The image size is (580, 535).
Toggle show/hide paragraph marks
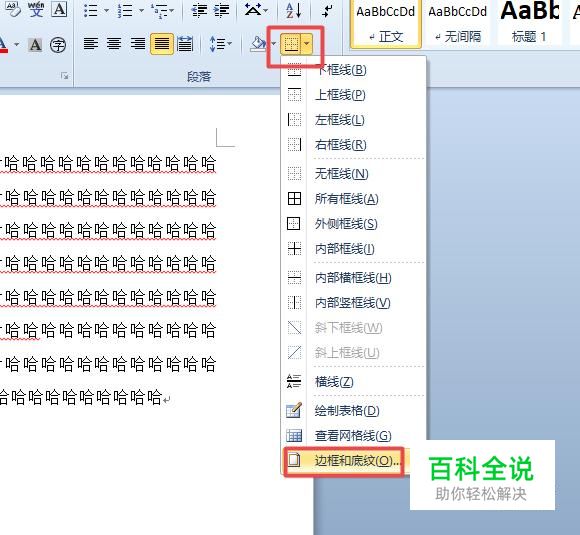point(327,10)
